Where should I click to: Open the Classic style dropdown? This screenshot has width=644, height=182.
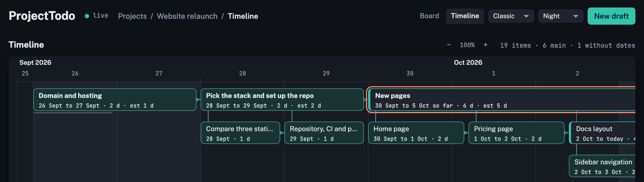coord(511,16)
